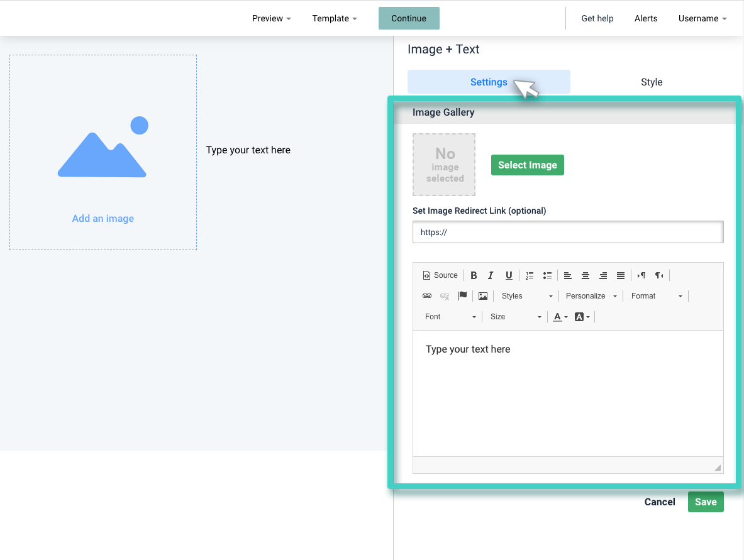
Task: Click the Add an image link
Action: tap(103, 219)
